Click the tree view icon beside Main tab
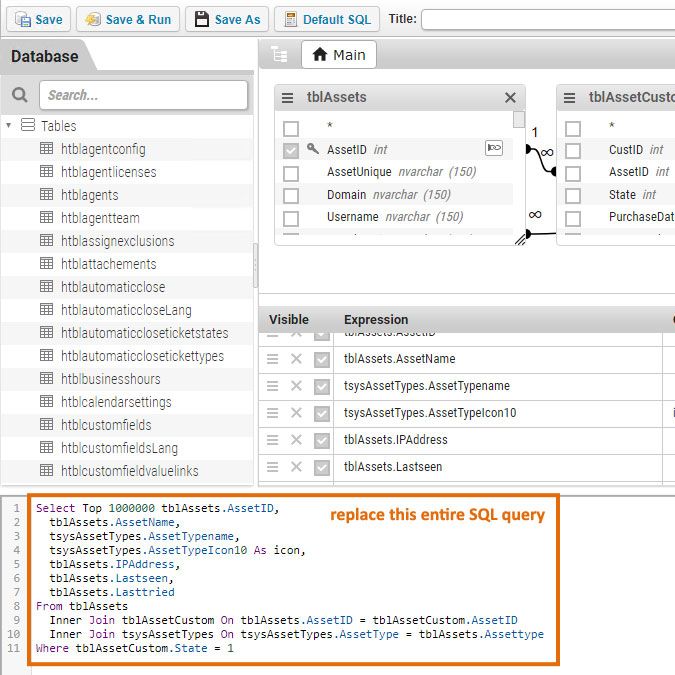675x675 pixels. tap(279, 55)
